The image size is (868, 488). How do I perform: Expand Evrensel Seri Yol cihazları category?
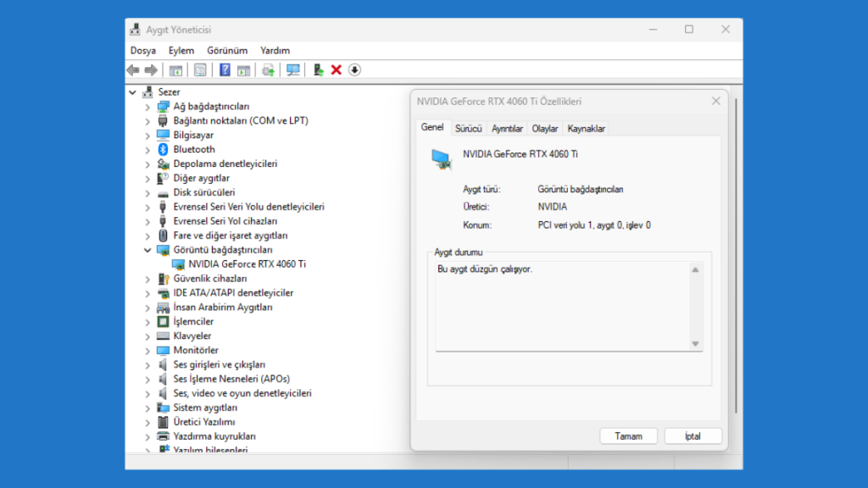[x=147, y=222]
